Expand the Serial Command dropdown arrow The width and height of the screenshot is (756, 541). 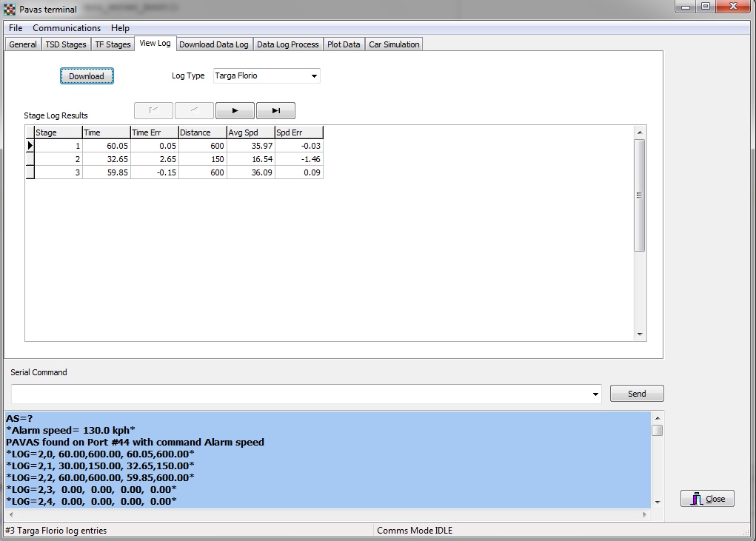coord(595,394)
